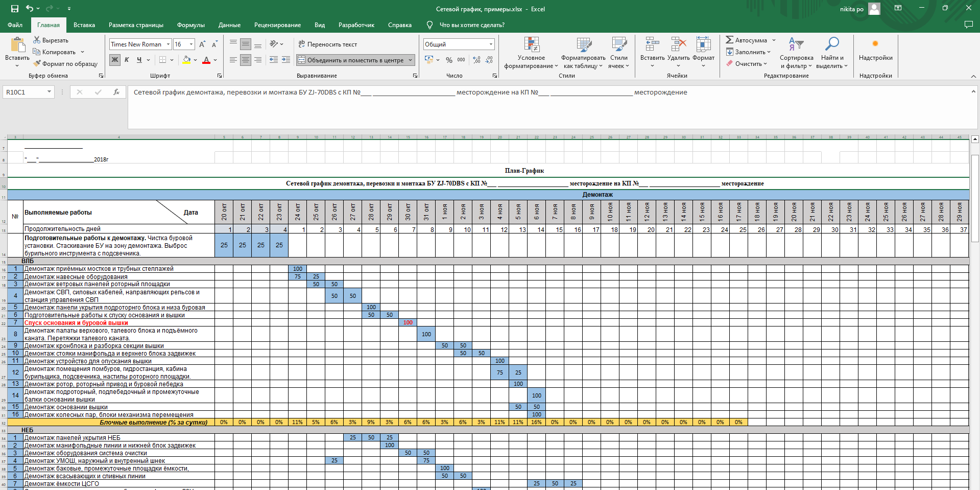Click vertical scrollbar up arrow
980x490 pixels.
pos(975,139)
